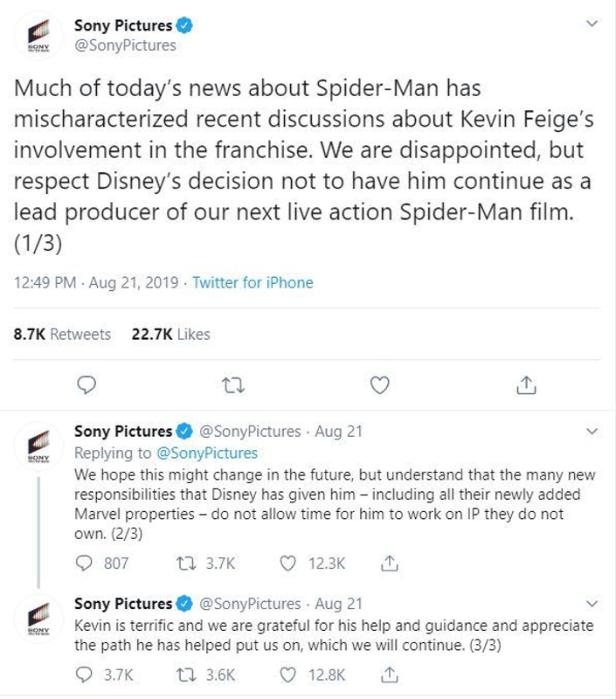Toggle like on the second thread tweet
The image size is (616, 699).
287,562
